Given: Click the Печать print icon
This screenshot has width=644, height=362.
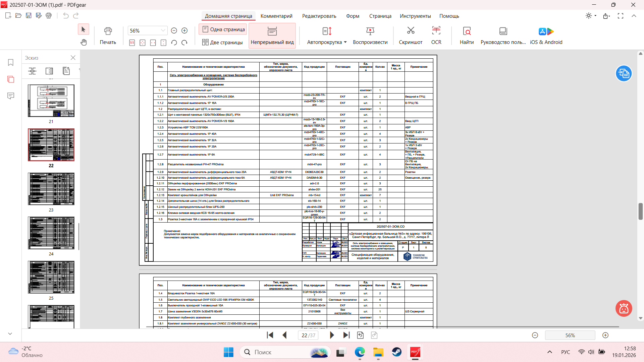Looking at the screenshot, I should click(108, 31).
